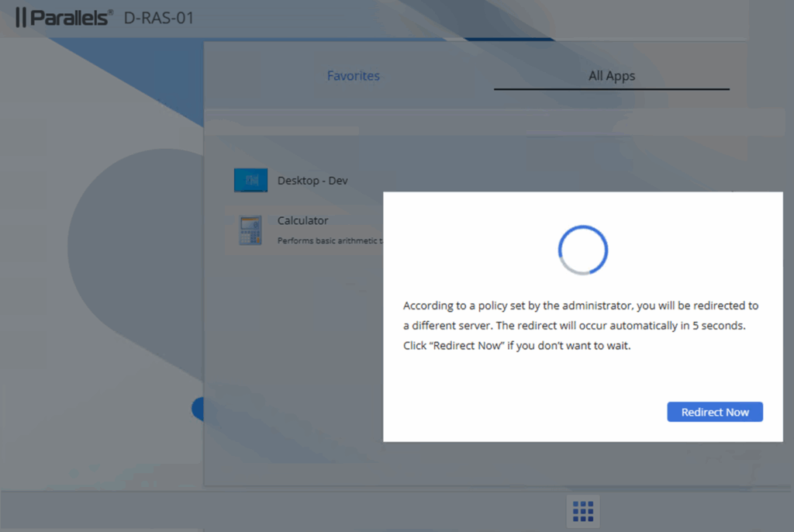
Task: Click the circular loading spinner
Action: point(582,250)
